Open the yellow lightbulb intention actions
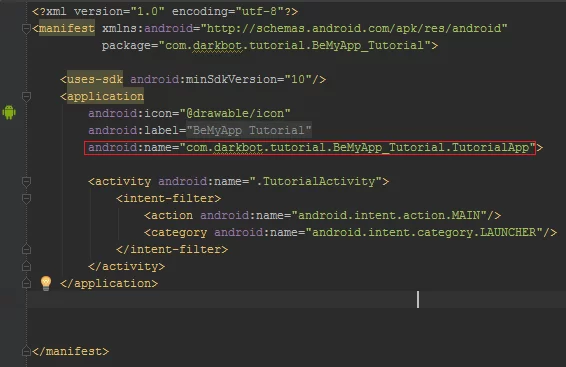566x367 pixels. click(x=46, y=283)
